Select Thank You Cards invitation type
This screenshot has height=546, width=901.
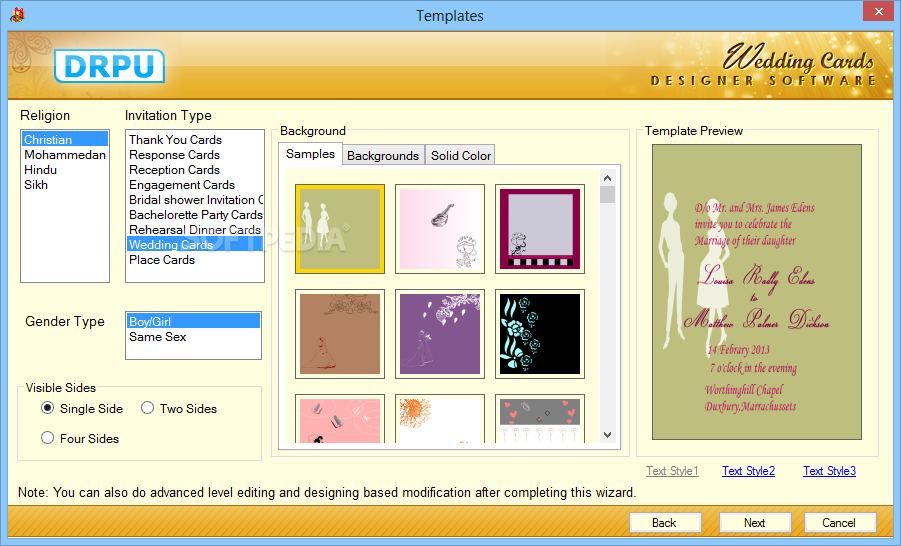pos(195,140)
